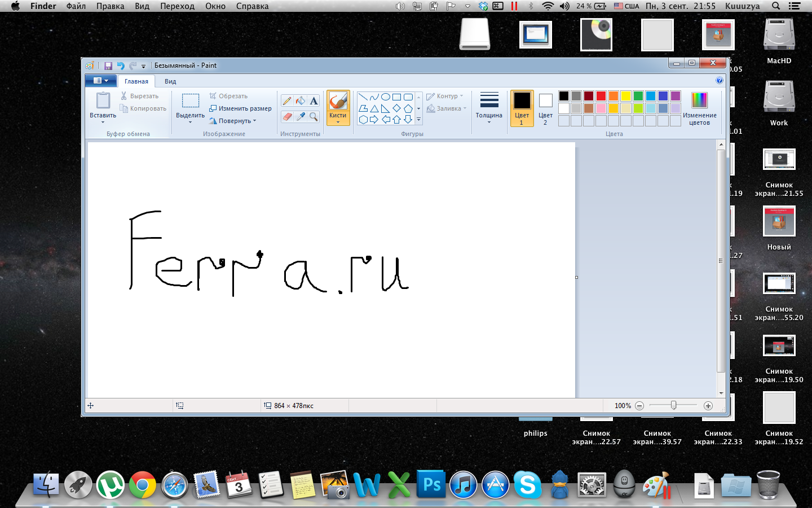The image size is (812, 508).
Task: Choose the oval shape in Фигуры gallery
Action: pyautogui.click(x=386, y=97)
